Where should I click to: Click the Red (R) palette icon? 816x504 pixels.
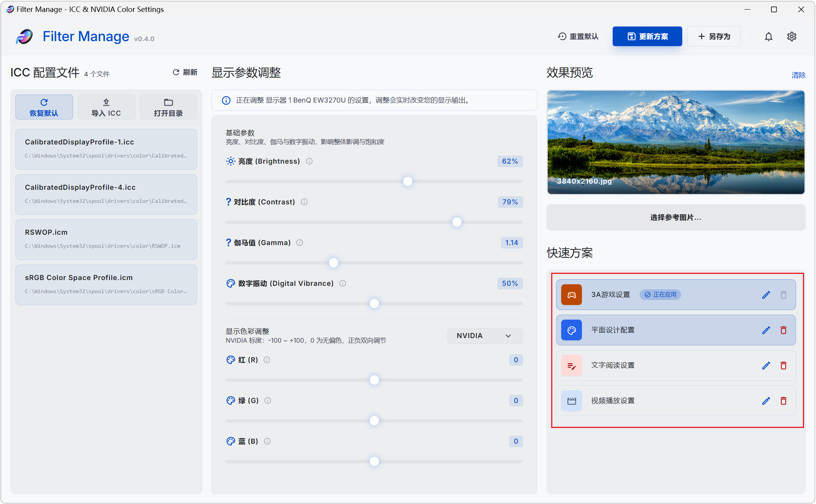(230, 360)
